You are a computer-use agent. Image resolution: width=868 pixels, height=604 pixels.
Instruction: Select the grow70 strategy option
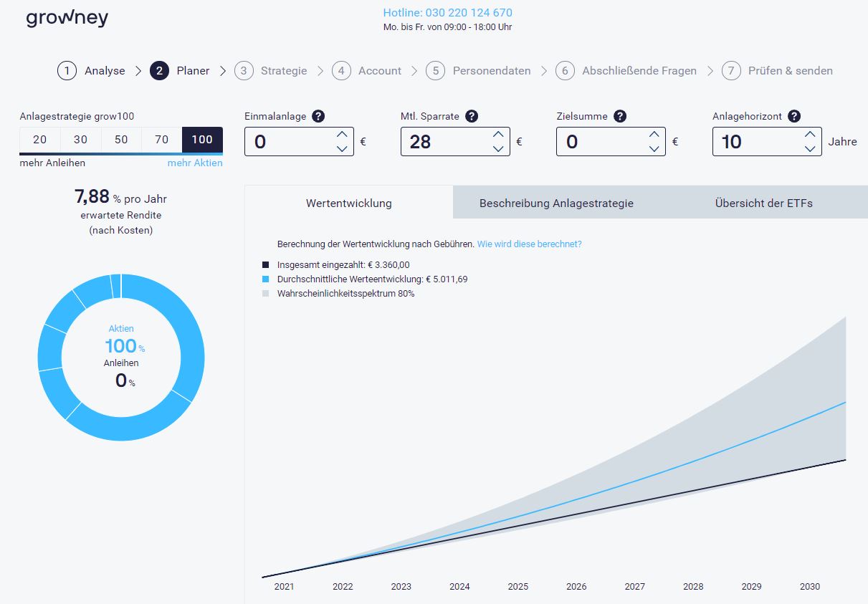coord(162,140)
